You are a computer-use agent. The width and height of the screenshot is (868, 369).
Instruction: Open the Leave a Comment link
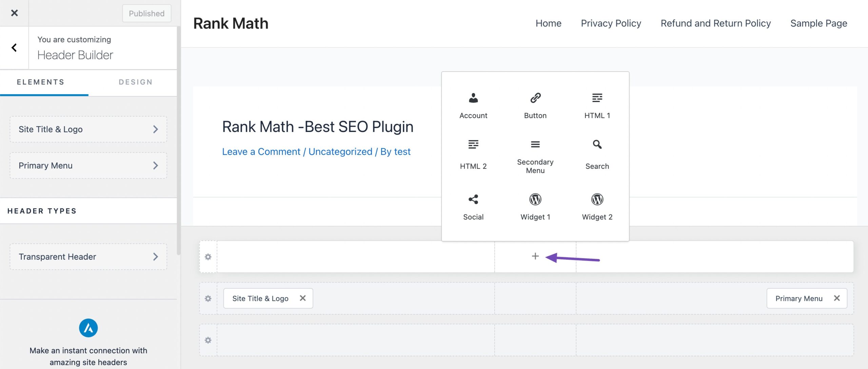click(x=261, y=152)
